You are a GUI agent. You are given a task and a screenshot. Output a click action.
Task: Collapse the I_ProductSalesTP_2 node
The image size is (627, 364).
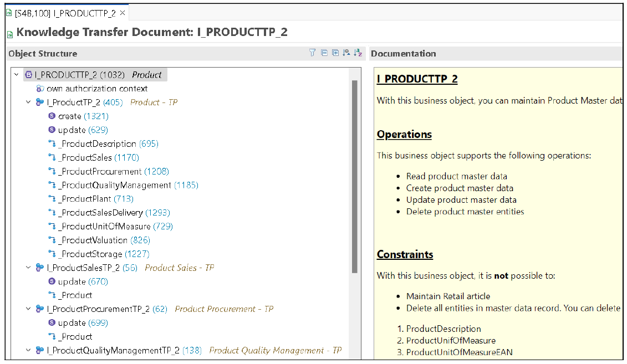click(x=28, y=267)
